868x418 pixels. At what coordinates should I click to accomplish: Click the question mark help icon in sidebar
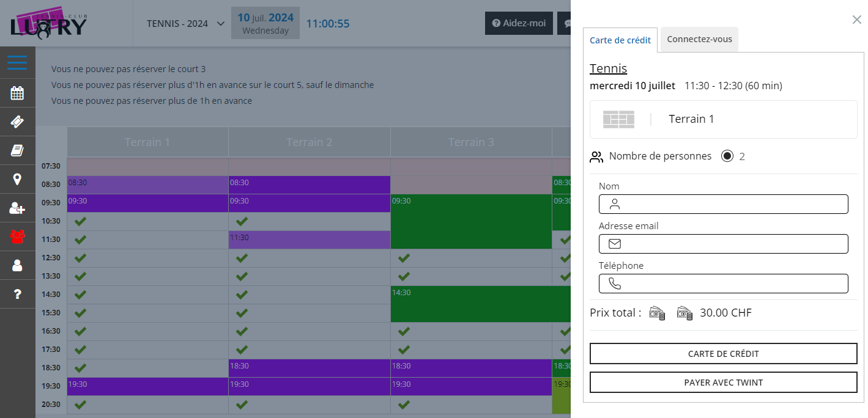17,295
